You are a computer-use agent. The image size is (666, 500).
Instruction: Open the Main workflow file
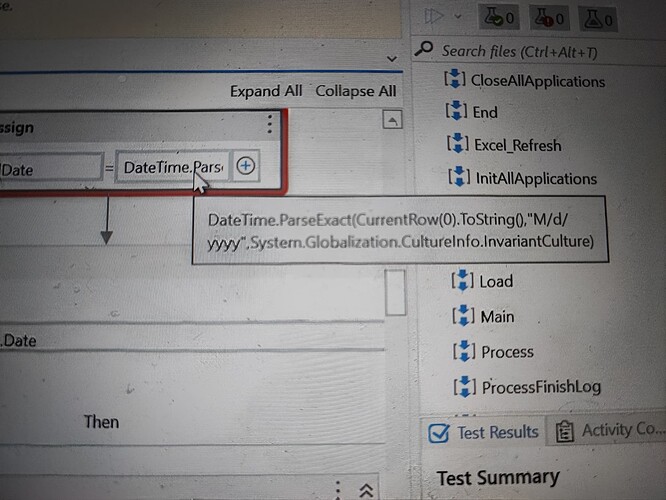pyautogui.click(x=497, y=316)
